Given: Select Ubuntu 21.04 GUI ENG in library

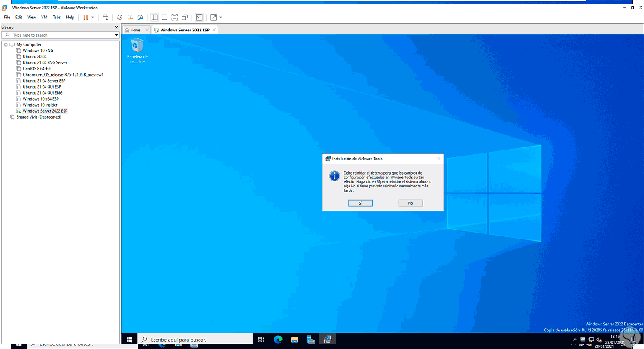Looking at the screenshot, I should [43, 93].
